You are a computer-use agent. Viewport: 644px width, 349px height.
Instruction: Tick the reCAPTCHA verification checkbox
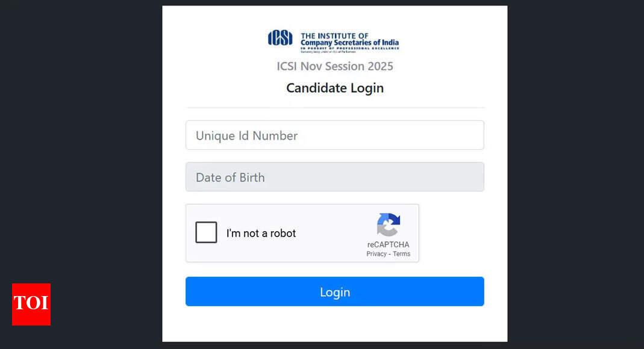(x=206, y=232)
